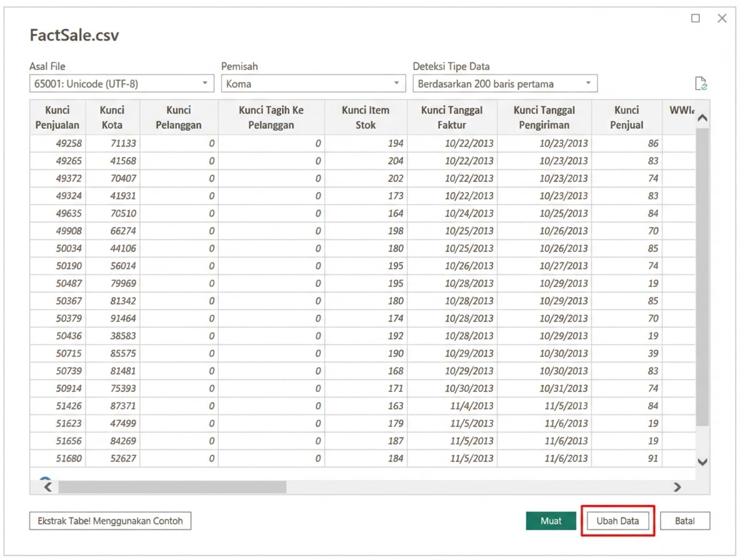Click Ekstrak Tabel Menggunakan Contoh button
Viewport: 740px width, 560px height.
[x=110, y=521]
